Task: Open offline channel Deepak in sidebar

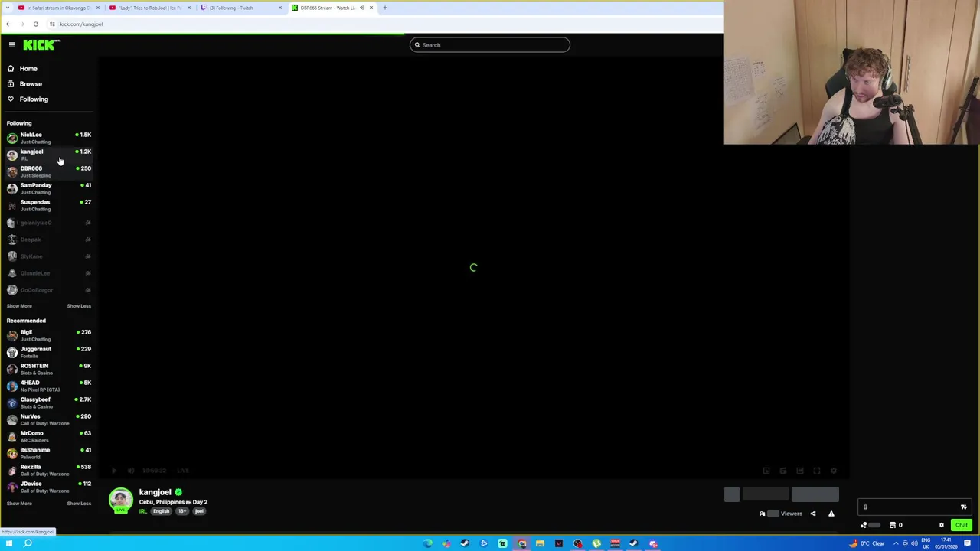Action: tap(49, 240)
